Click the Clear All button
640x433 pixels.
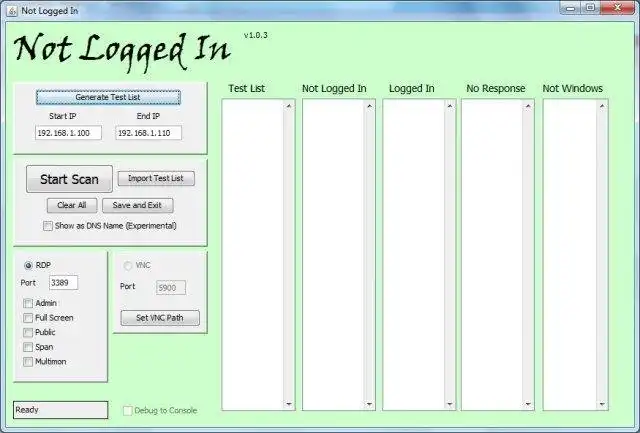[72, 205]
